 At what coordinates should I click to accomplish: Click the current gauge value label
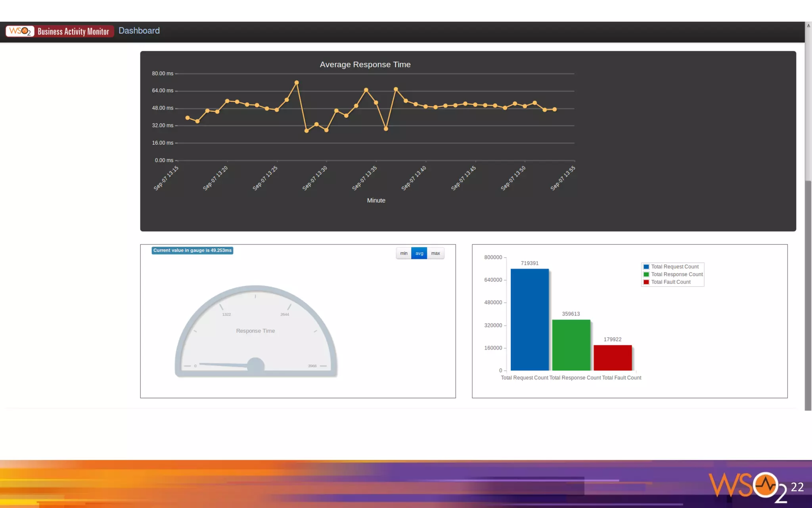tap(192, 250)
